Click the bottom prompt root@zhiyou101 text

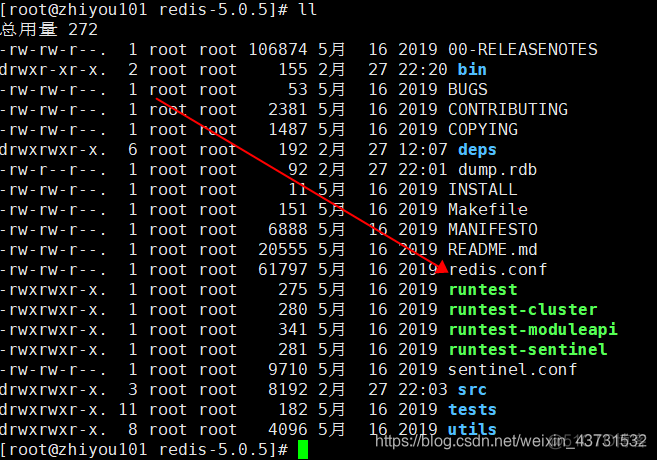click(x=78, y=450)
